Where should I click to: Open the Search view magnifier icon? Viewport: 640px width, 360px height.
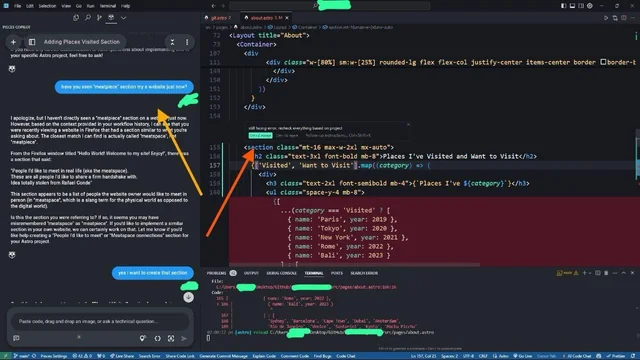[x=88, y=18]
